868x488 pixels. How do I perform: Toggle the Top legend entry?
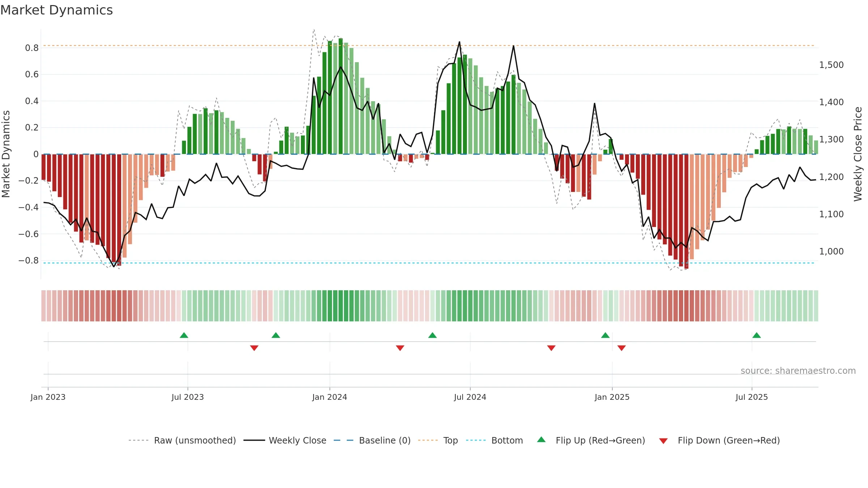point(438,440)
